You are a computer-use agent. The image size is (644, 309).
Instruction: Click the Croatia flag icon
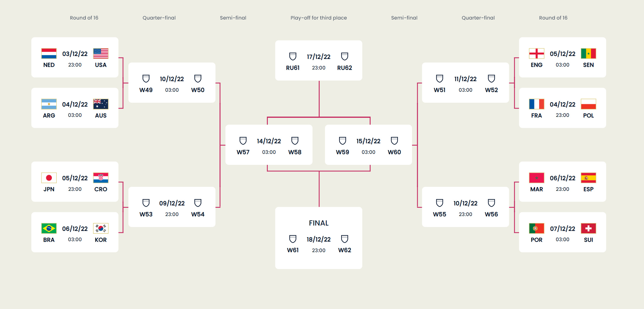[x=101, y=178]
